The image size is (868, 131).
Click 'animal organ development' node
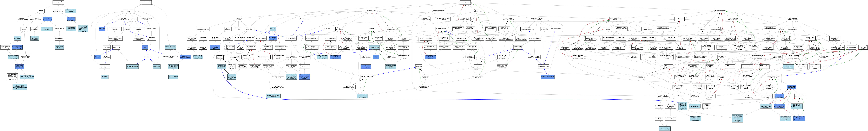coord(544,29)
